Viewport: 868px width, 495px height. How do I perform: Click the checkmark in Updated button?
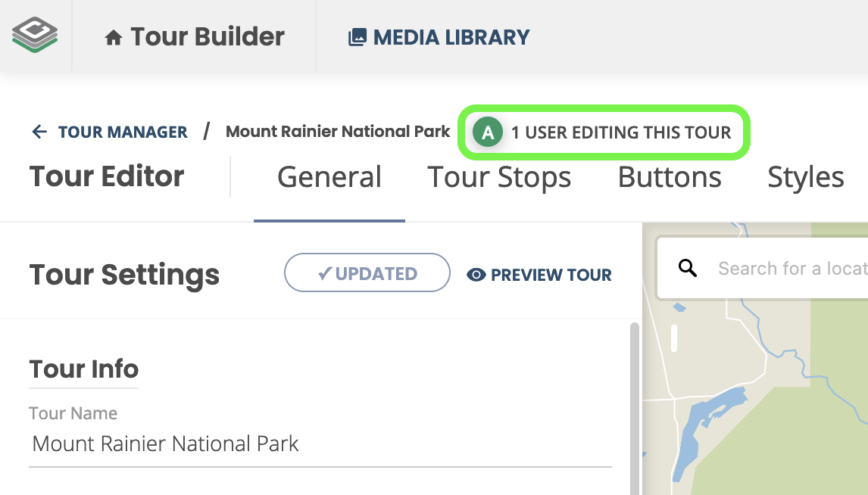point(325,273)
